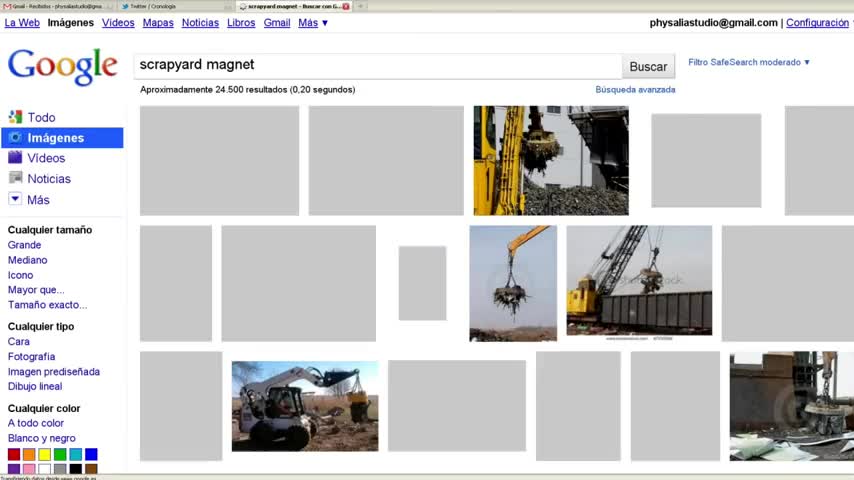Filter by Imagen prediseñada type
This screenshot has height=480, width=854.
53,372
